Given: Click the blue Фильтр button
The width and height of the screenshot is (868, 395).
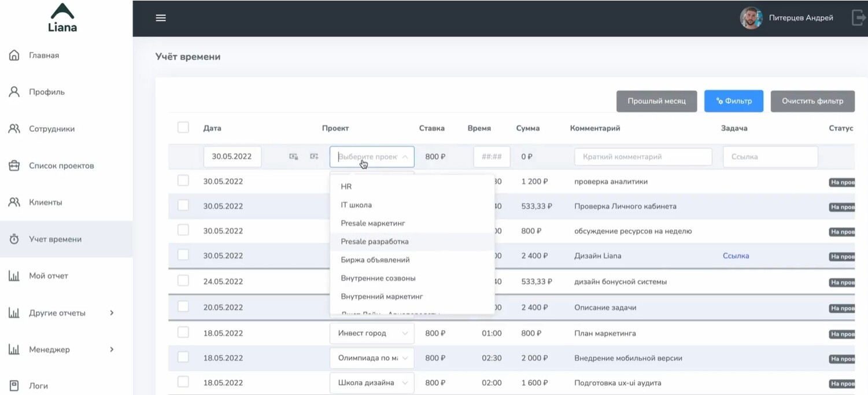Looking at the screenshot, I should (733, 101).
